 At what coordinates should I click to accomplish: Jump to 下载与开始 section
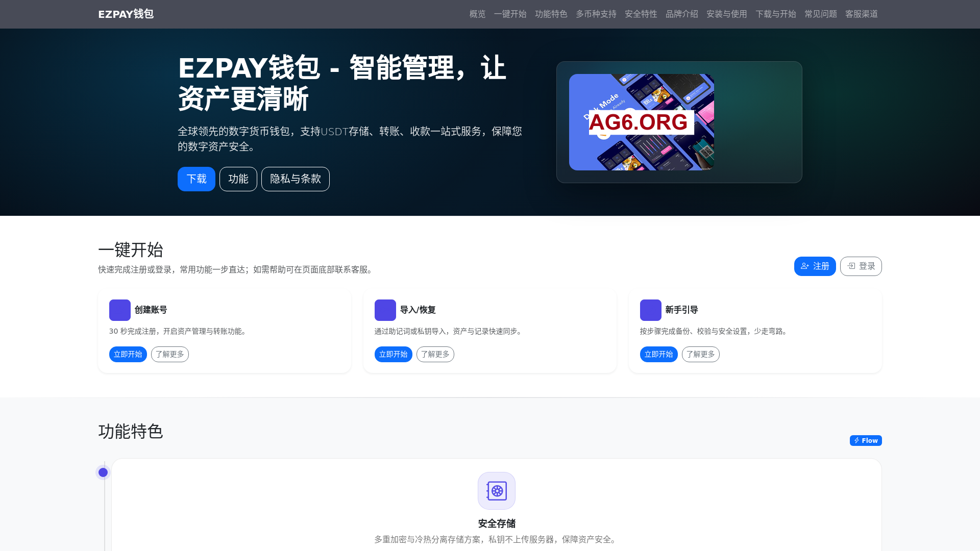click(x=775, y=14)
